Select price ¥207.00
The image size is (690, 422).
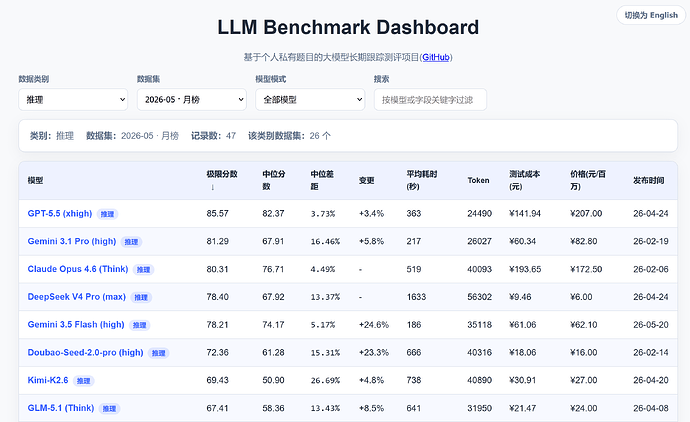click(x=586, y=213)
